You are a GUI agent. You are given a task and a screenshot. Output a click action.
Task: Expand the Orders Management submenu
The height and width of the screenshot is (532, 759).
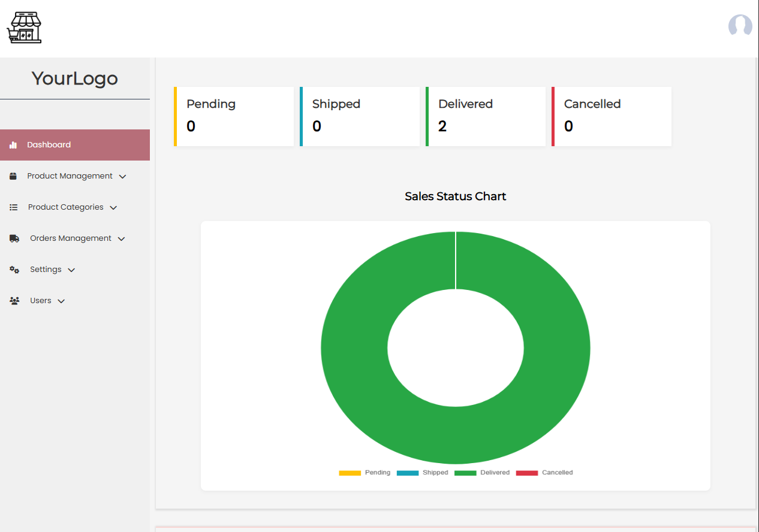tap(123, 238)
